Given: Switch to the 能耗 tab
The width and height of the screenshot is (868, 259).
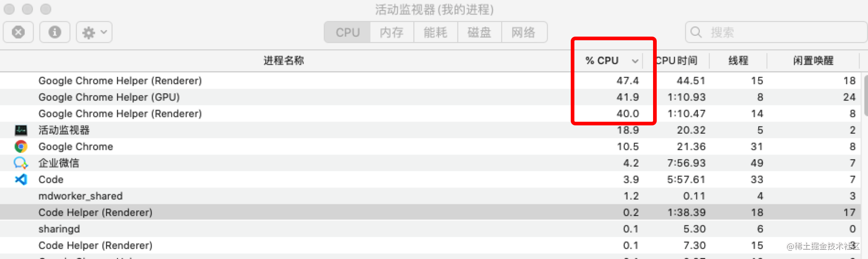Looking at the screenshot, I should (435, 32).
